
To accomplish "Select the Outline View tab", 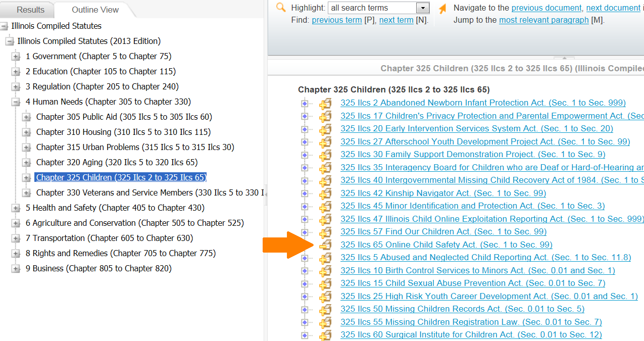I will 95,10.
